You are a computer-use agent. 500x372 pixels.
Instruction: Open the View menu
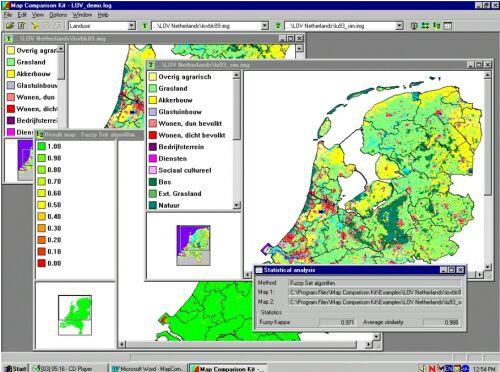click(x=38, y=15)
